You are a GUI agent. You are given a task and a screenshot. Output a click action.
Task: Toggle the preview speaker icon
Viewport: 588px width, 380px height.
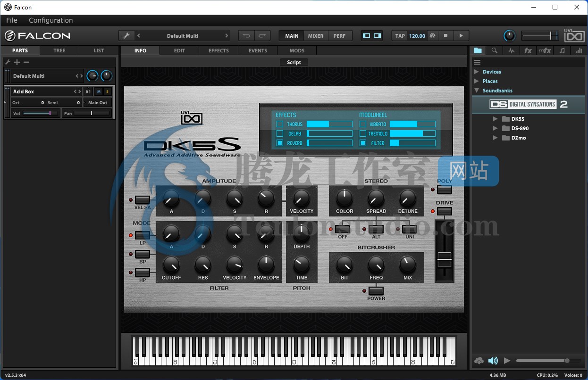pyautogui.click(x=493, y=361)
